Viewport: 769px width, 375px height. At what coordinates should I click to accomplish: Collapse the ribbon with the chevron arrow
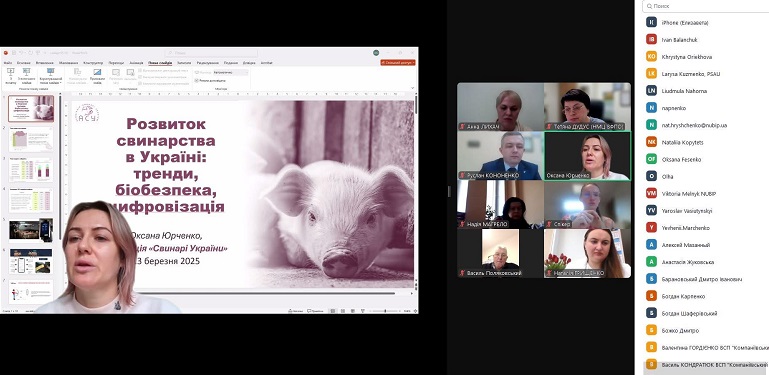(413, 88)
